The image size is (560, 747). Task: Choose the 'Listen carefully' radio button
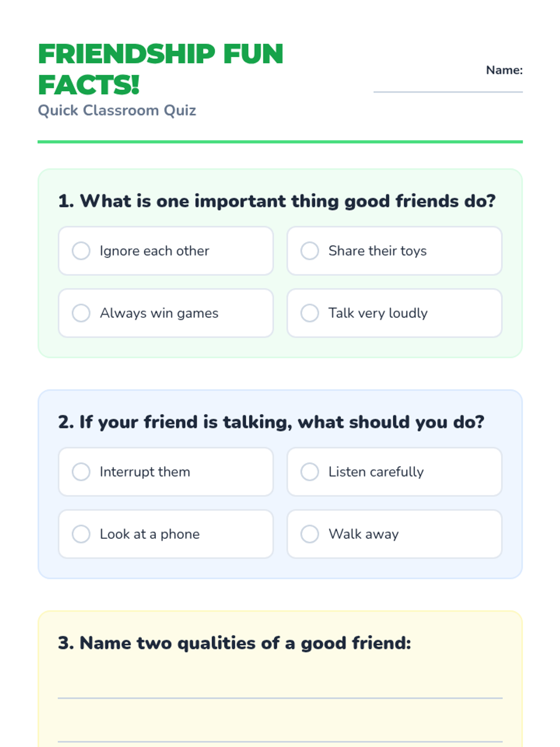pos(309,472)
